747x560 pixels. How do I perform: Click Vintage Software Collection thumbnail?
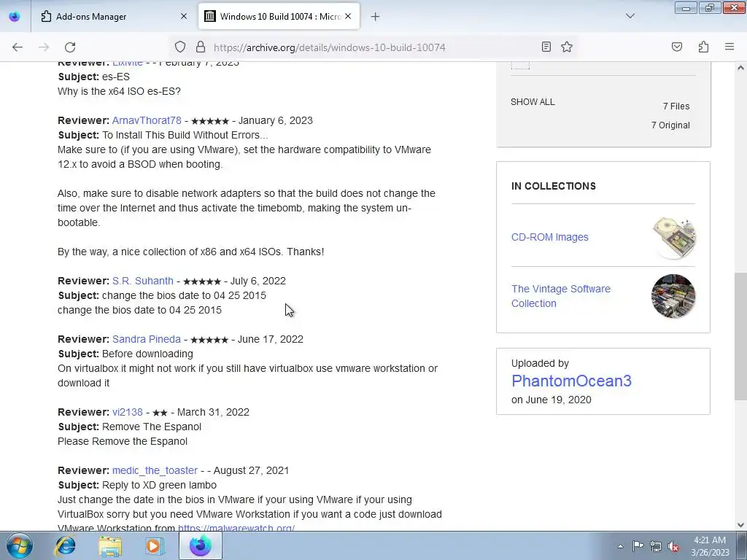tap(673, 296)
